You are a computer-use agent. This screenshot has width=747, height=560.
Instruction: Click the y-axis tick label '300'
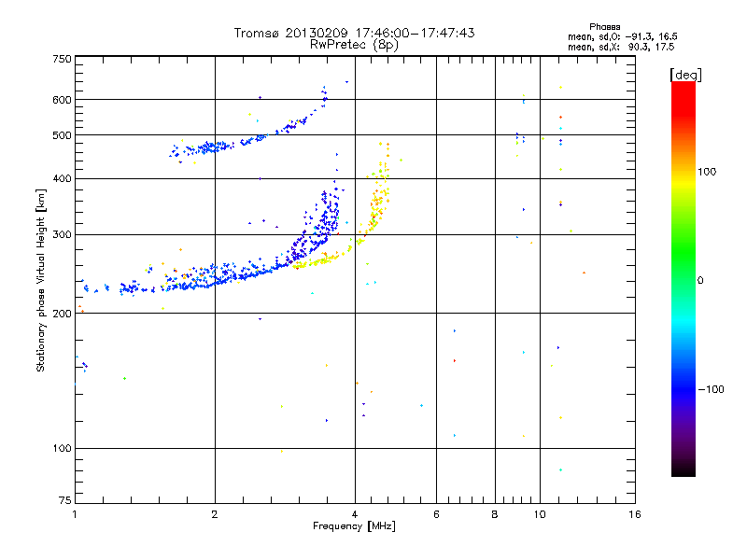[62, 234]
